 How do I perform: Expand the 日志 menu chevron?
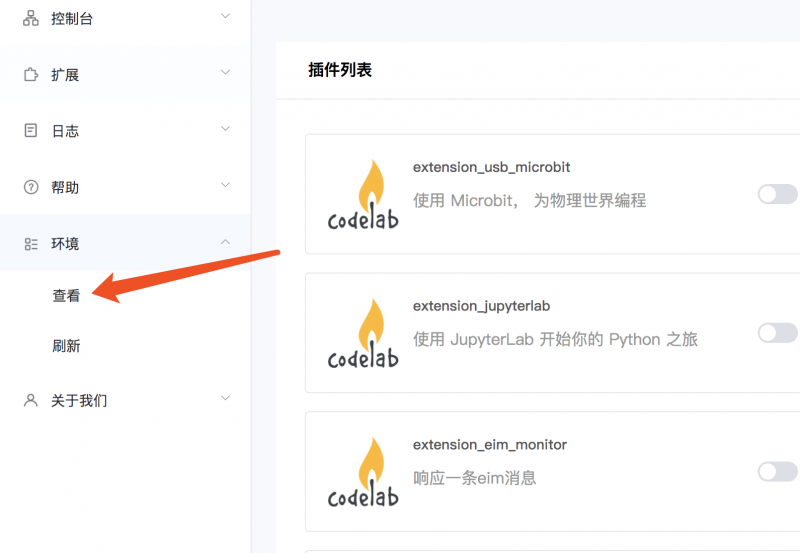click(225, 128)
